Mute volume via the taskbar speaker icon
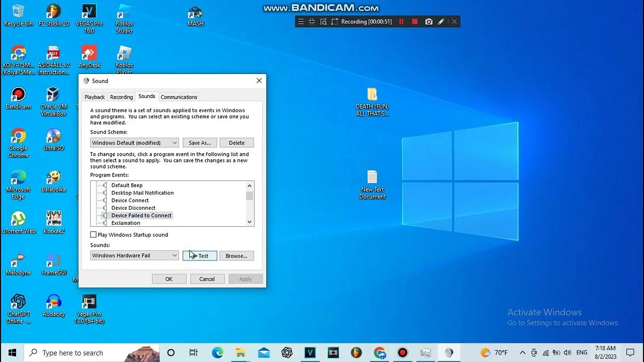Screen dimensions: 644x362 568,352
